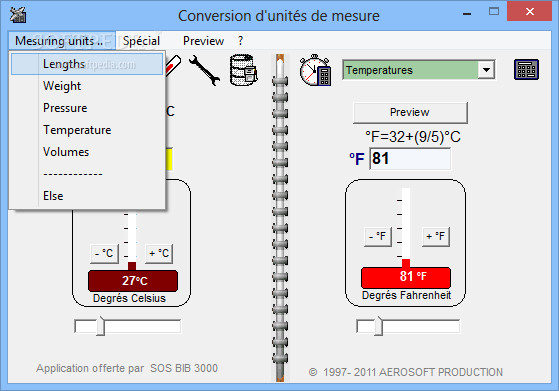Click the partially hidden thermometer icon

click(173, 65)
